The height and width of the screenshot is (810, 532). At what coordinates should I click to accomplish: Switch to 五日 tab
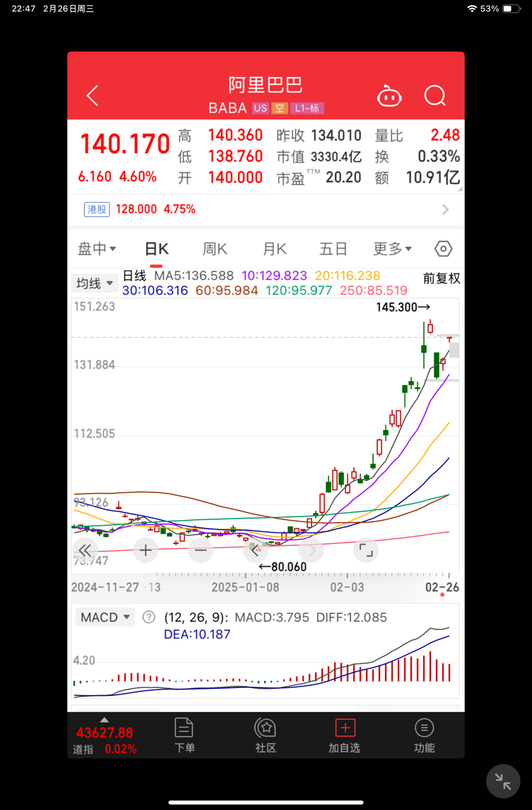click(333, 249)
